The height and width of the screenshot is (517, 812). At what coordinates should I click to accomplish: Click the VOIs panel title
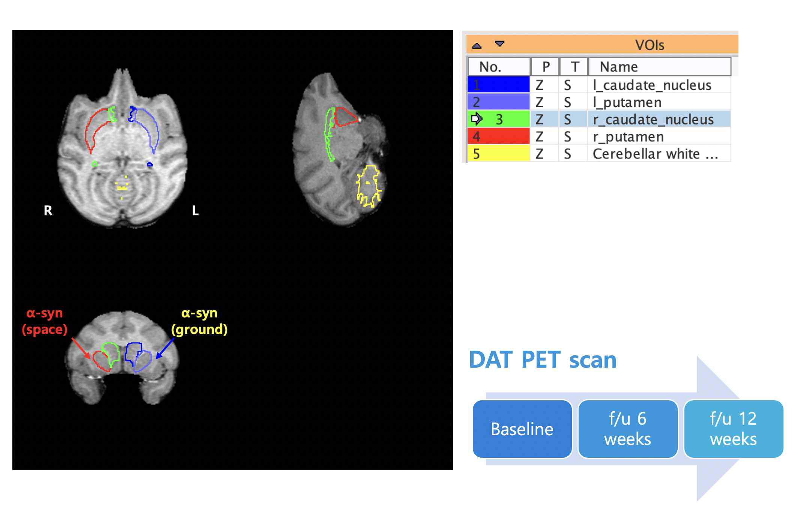[x=650, y=45]
